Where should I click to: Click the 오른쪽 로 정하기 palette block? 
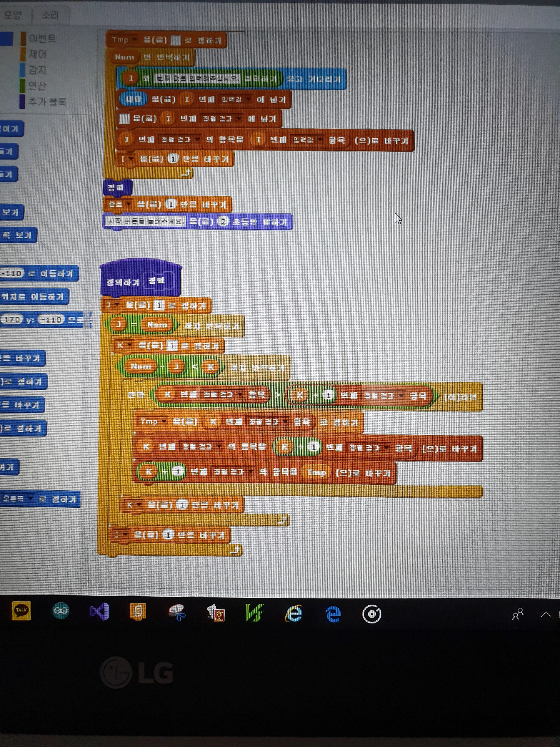pyautogui.click(x=40, y=499)
